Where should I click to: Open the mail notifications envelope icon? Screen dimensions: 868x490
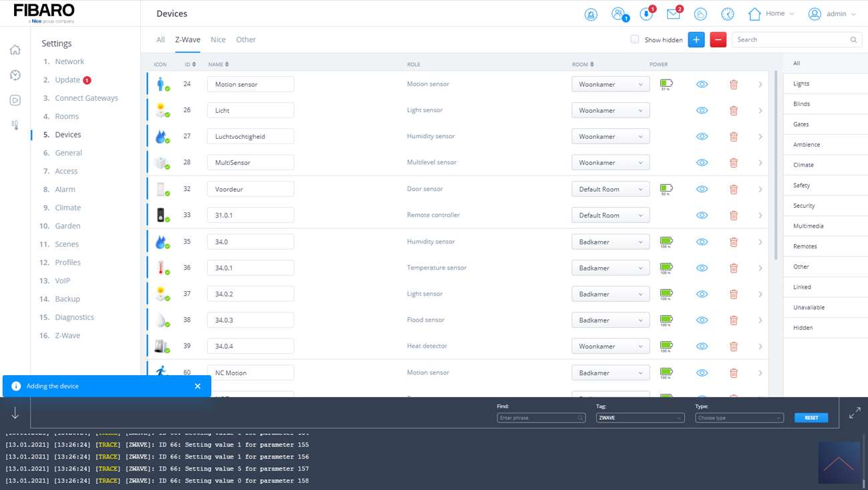pyautogui.click(x=673, y=14)
